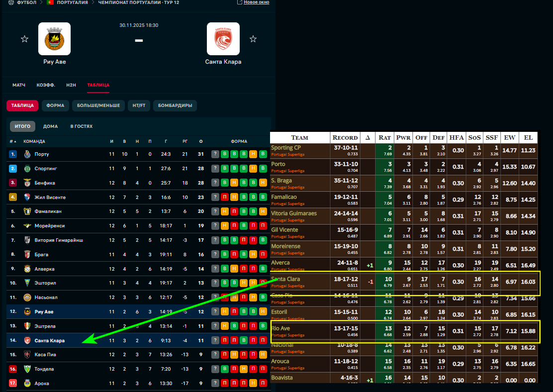553x392 pixels.
Task: Click the Порту club logo in table
Action: point(28,154)
